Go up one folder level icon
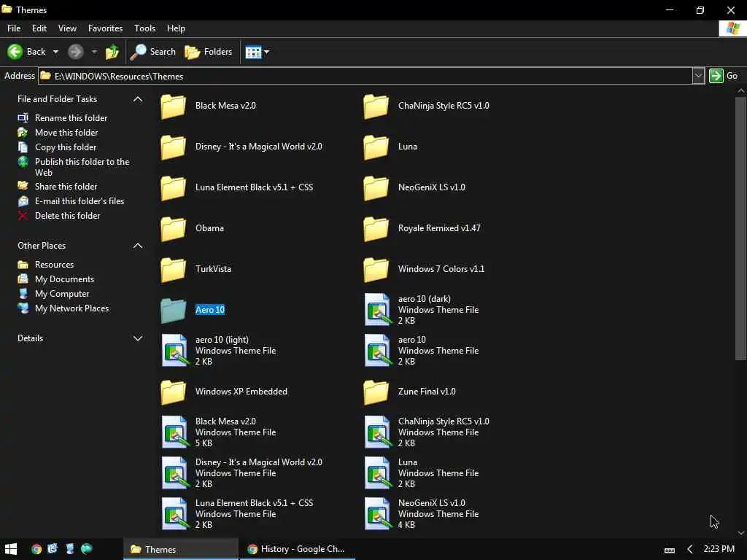Viewport: 747px width, 560px height. tap(112, 52)
